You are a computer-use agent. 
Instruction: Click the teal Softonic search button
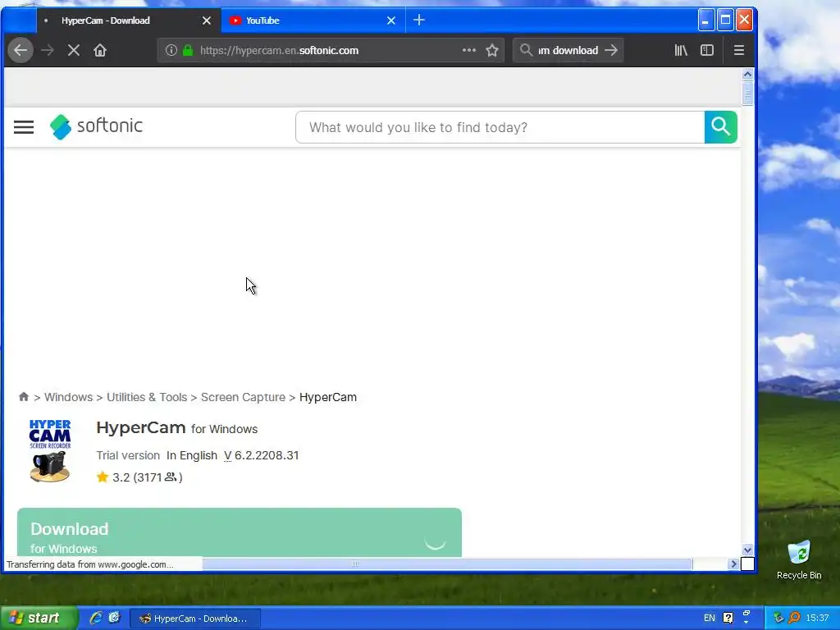coord(720,127)
